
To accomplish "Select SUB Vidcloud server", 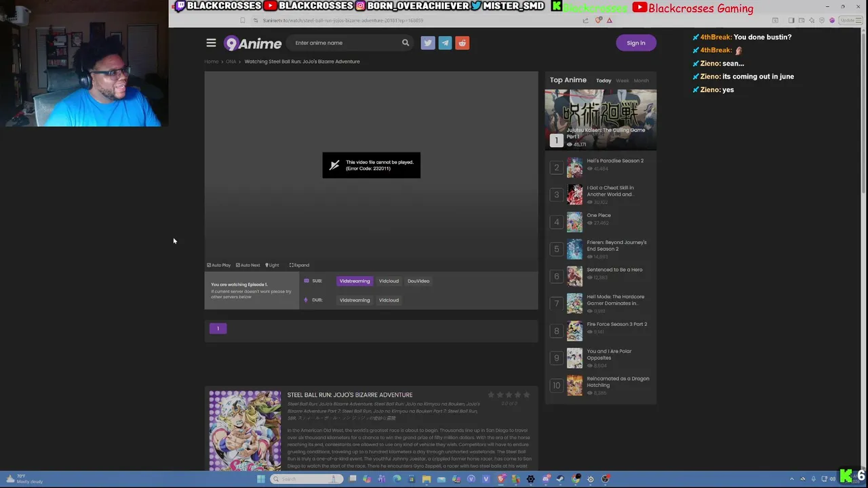I will 389,281.
